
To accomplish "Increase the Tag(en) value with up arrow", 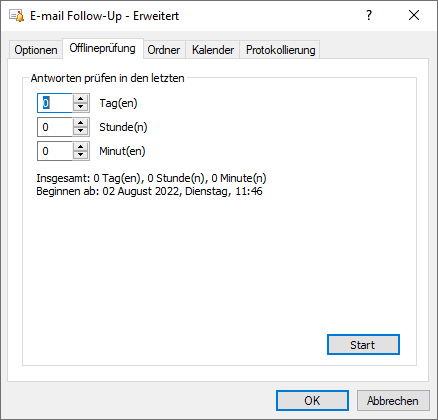I will [x=80, y=99].
